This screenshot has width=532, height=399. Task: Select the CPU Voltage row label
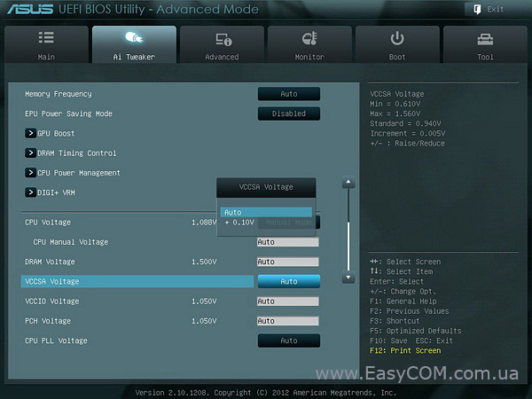(48, 223)
